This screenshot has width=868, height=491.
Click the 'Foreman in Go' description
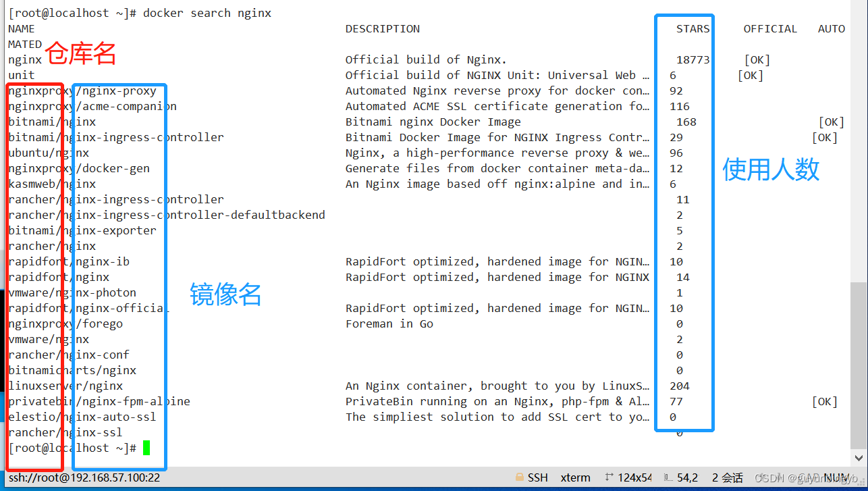(x=389, y=324)
